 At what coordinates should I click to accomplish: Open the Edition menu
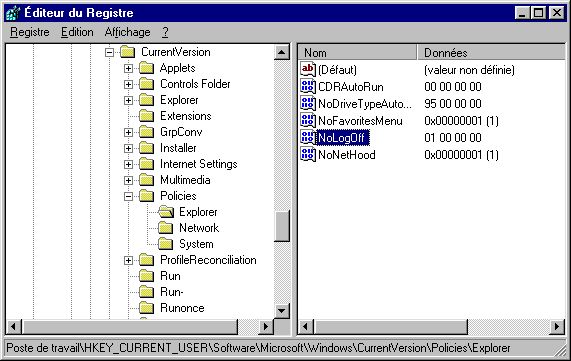click(77, 32)
